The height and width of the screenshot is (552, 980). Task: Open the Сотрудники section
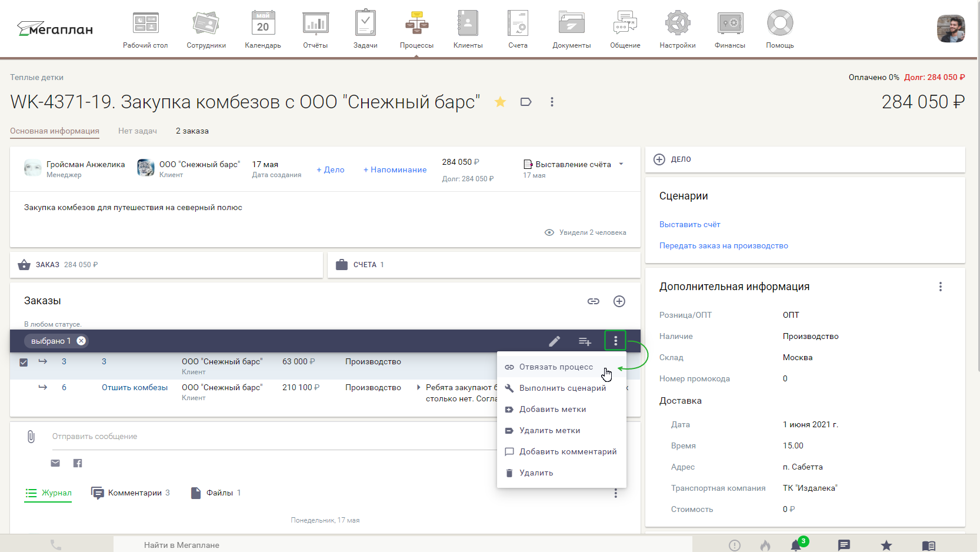pos(206,29)
